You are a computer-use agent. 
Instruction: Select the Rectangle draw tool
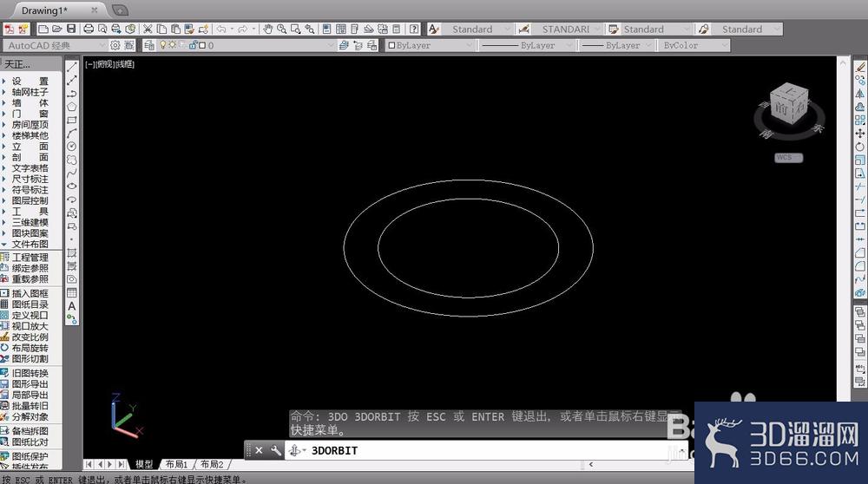[72, 120]
